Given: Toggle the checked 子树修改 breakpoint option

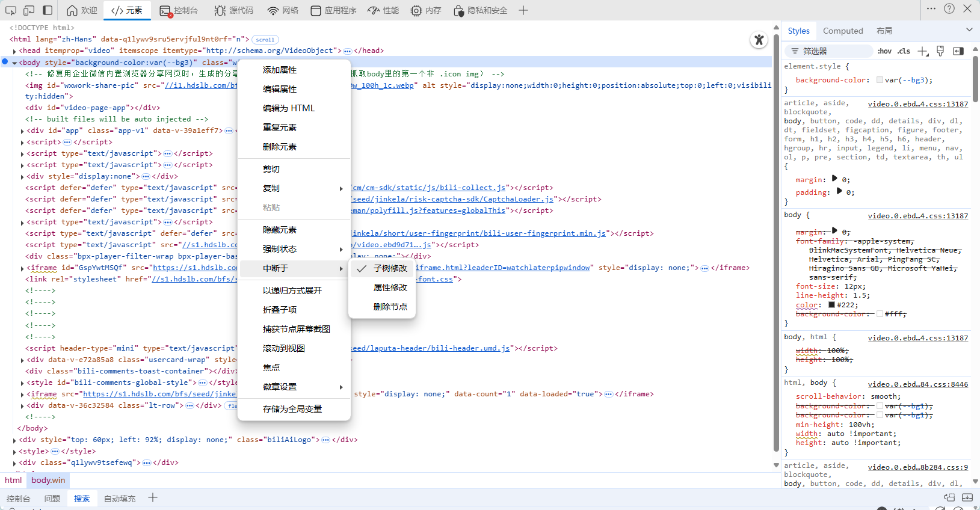Looking at the screenshot, I should [x=382, y=268].
